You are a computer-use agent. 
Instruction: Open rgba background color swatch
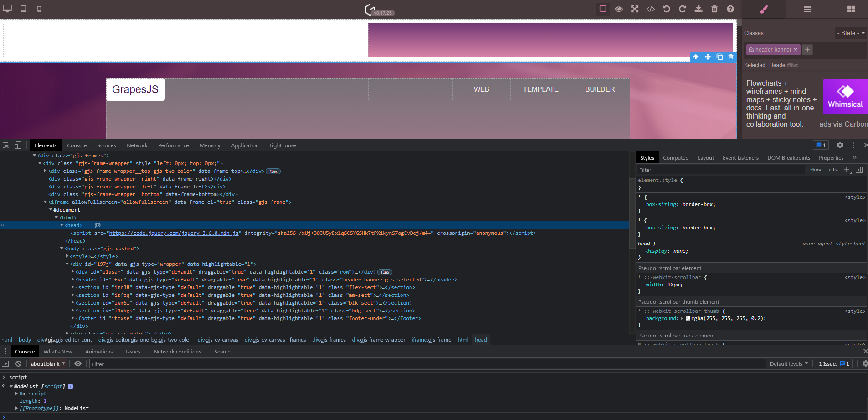click(688, 319)
